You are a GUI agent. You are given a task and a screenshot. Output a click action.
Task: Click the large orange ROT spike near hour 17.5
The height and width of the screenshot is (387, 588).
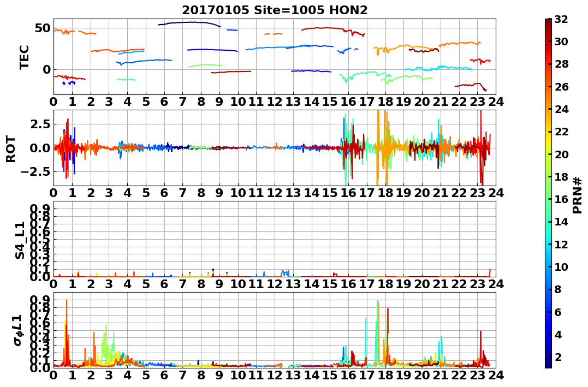tap(378, 148)
